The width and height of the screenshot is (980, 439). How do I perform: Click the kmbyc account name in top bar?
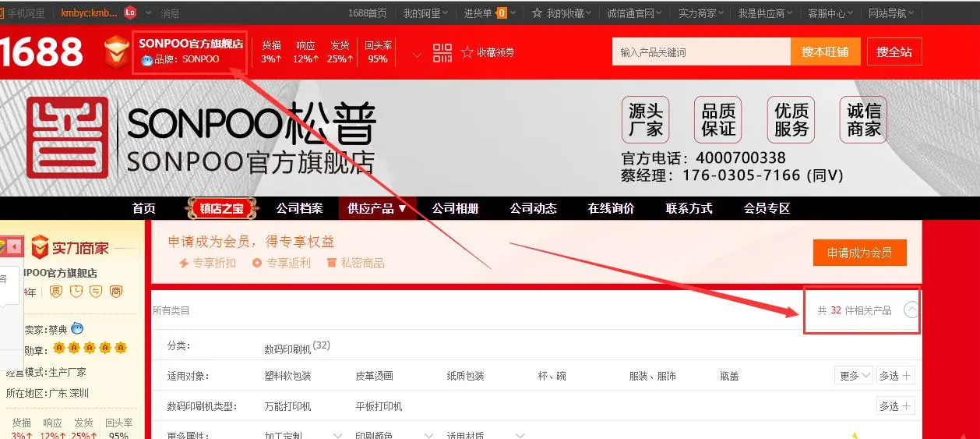(90, 13)
